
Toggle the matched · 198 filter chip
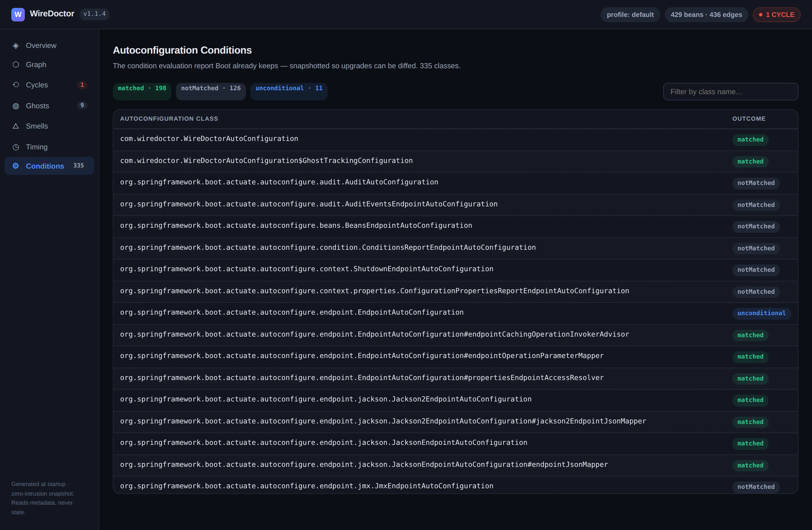coord(142,91)
